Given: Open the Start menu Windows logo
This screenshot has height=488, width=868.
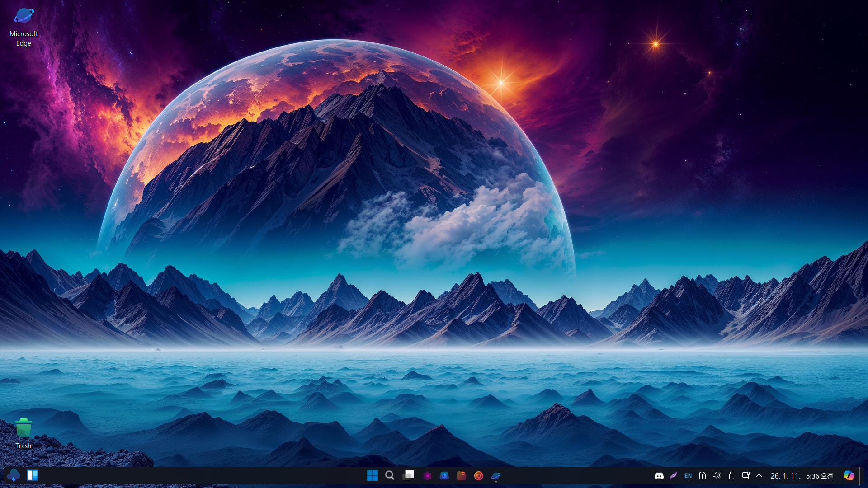Looking at the screenshot, I should [372, 475].
